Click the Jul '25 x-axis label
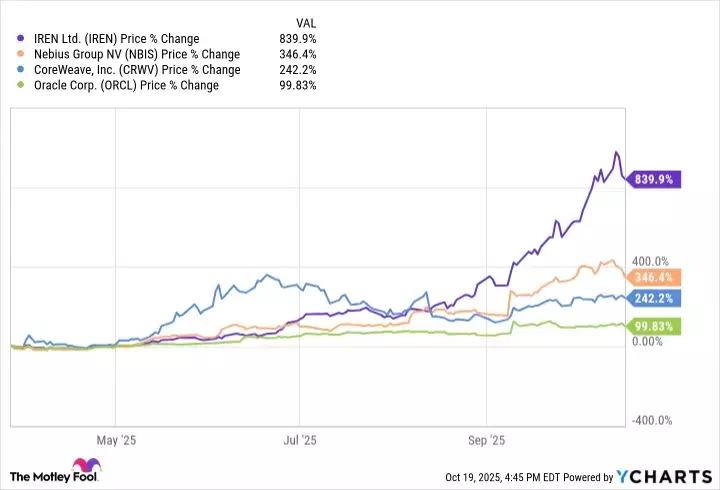This screenshot has width=720, height=490. [x=300, y=439]
